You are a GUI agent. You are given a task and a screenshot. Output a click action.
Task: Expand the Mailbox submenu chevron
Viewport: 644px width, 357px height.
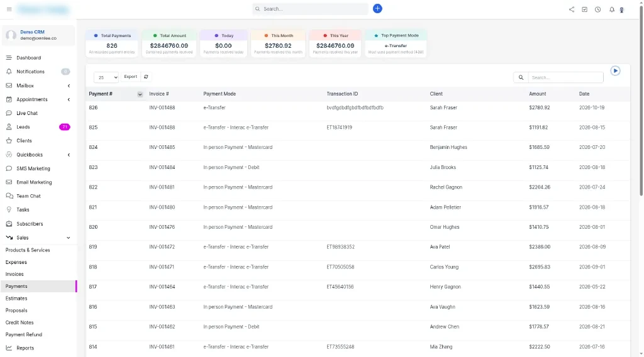(69, 85)
